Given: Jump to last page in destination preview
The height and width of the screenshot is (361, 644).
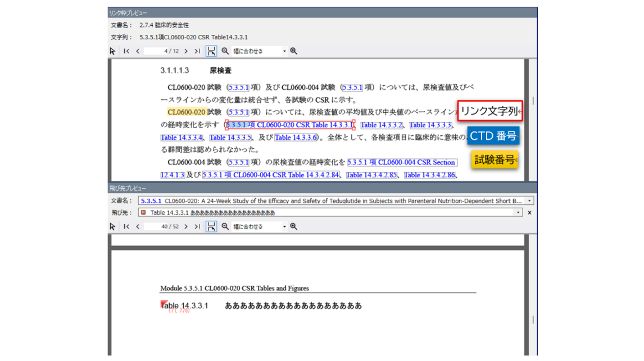Looking at the screenshot, I should pyautogui.click(x=197, y=227).
